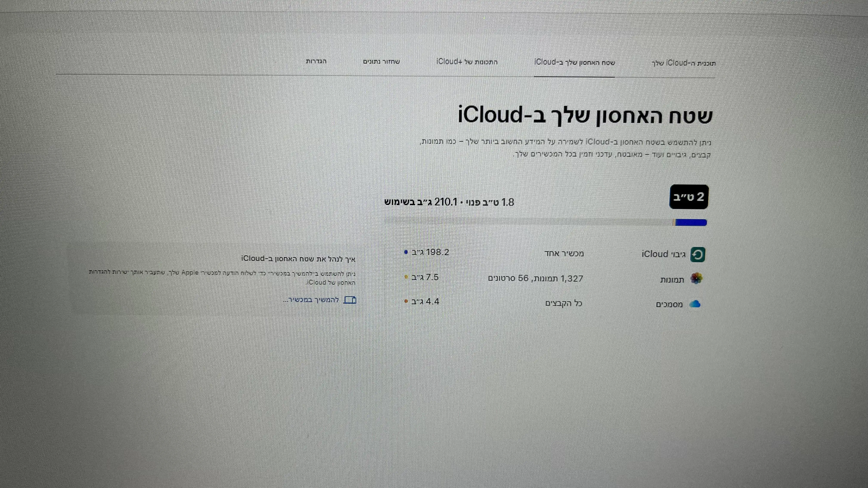Click the גיבוי iCloud row label

pyautogui.click(x=663, y=254)
